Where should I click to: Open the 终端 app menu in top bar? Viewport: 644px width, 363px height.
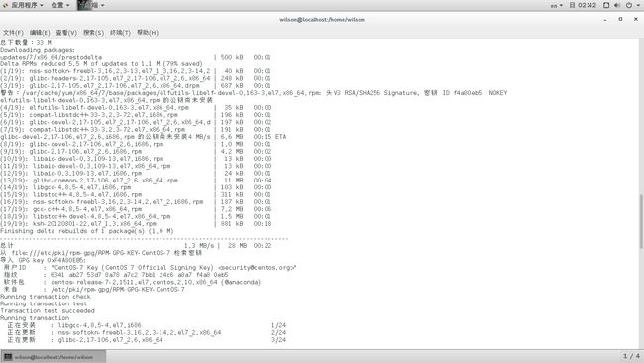pyautogui.click(x=91, y=5)
